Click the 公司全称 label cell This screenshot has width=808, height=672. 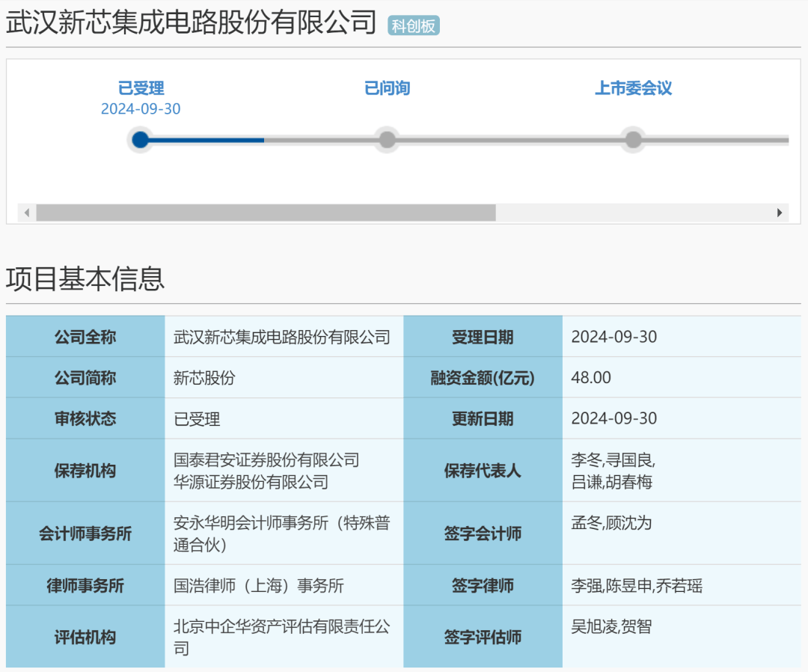[85, 337]
